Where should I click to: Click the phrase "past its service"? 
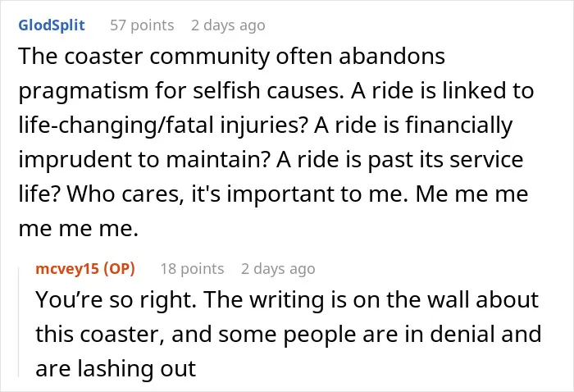pyautogui.click(x=445, y=160)
